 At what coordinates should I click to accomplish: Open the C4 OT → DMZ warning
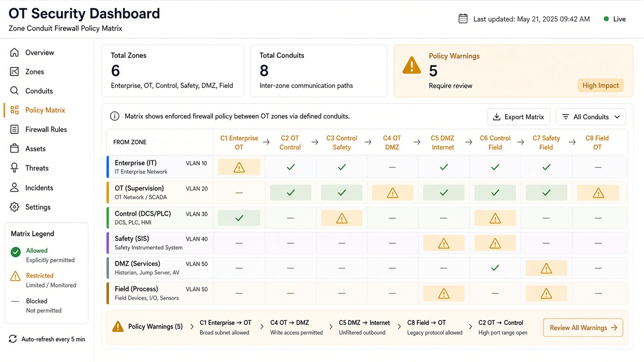pyautogui.click(x=296, y=327)
